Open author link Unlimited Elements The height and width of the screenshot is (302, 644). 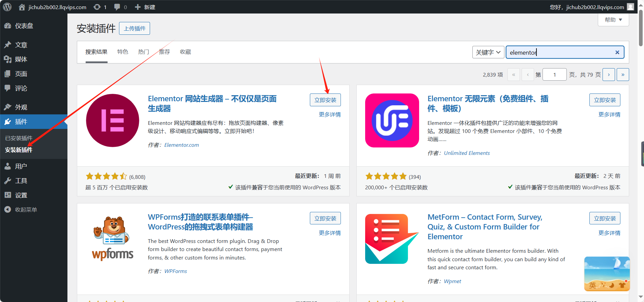coord(467,153)
